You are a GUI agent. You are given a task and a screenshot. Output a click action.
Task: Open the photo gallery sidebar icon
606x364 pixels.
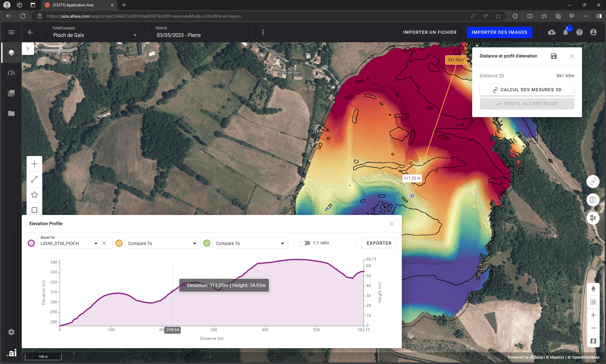11,93
